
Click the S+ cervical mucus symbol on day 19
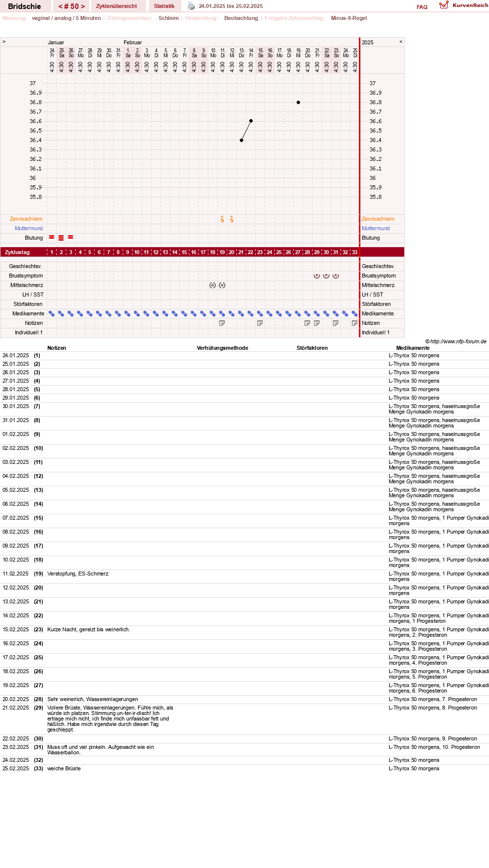[x=222, y=219]
